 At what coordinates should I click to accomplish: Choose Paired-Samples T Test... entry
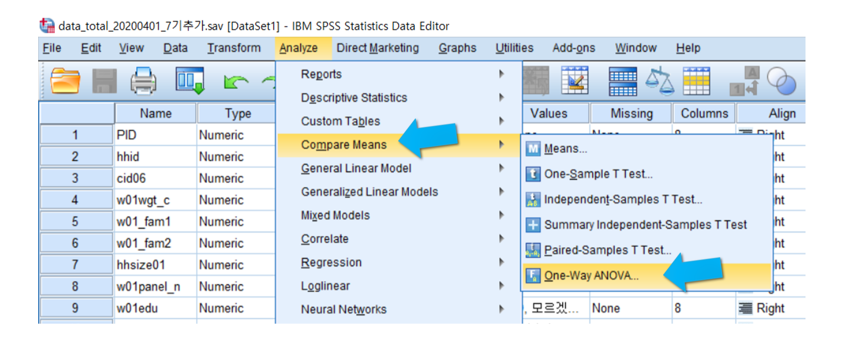[647, 250]
